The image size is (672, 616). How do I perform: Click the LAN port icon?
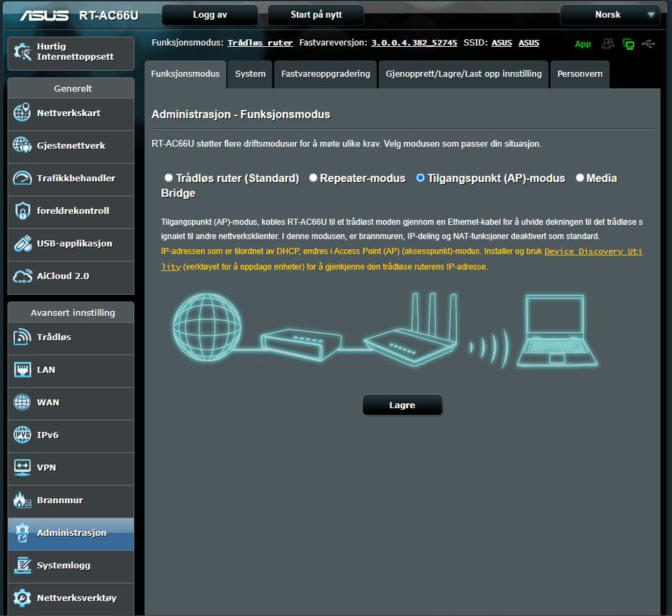pos(22,370)
